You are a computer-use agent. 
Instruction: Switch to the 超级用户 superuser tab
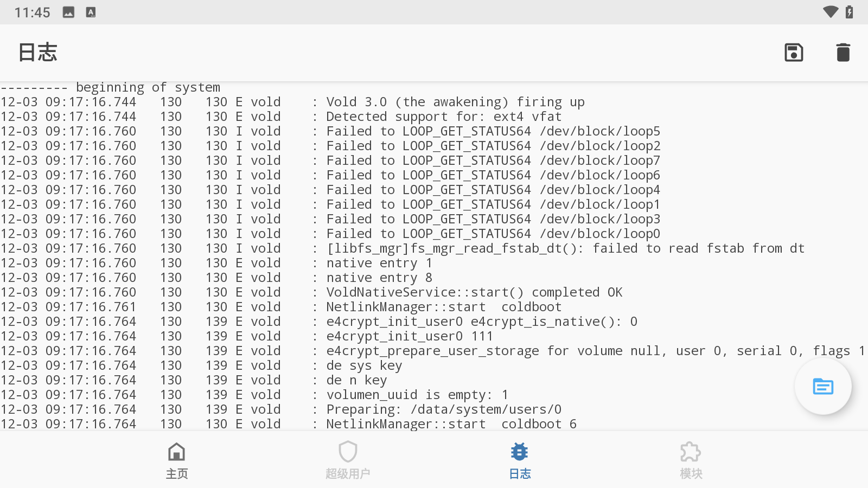(x=348, y=460)
